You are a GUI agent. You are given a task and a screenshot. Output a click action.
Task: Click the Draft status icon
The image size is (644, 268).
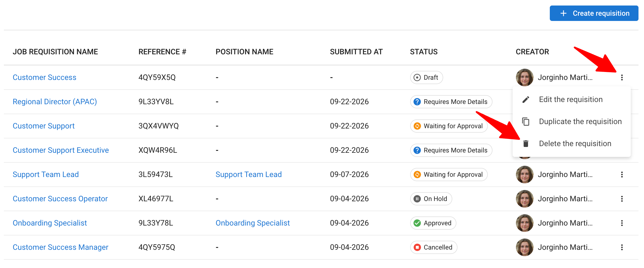pos(417,77)
